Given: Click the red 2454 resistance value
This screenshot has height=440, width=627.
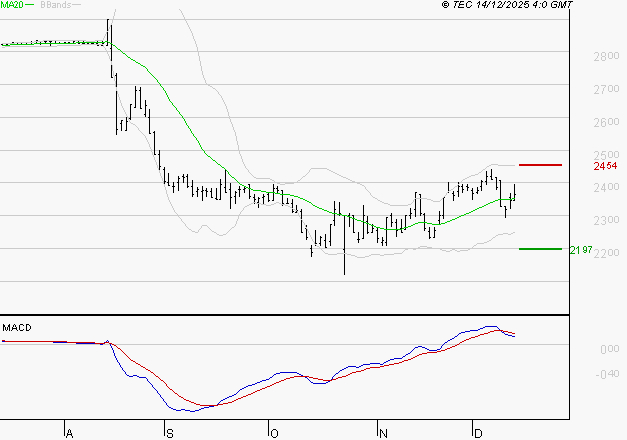Looking at the screenshot, I should 605,166.
